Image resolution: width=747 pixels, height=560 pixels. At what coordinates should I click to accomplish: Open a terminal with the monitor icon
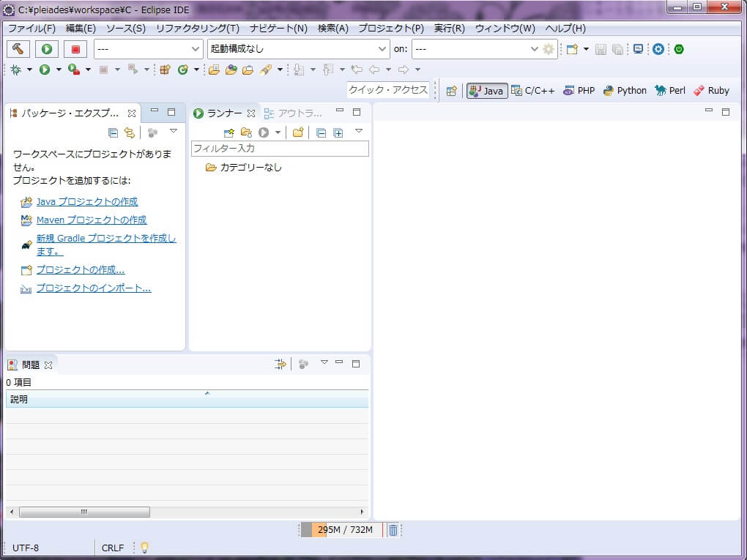638,49
